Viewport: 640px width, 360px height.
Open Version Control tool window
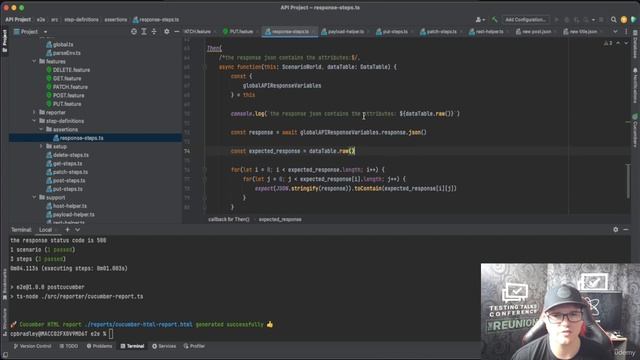pos(32,346)
